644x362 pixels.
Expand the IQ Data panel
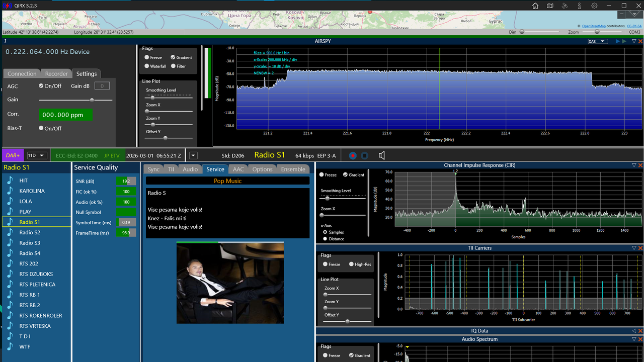click(634, 331)
